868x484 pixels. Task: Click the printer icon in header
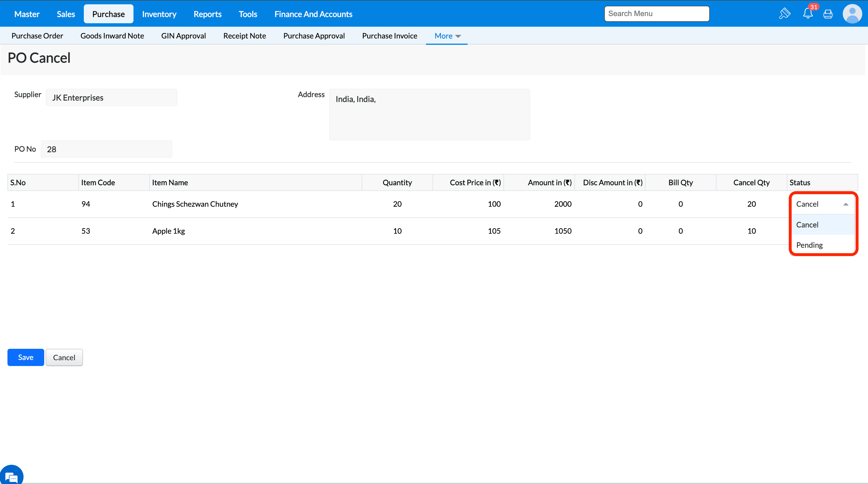[828, 14]
